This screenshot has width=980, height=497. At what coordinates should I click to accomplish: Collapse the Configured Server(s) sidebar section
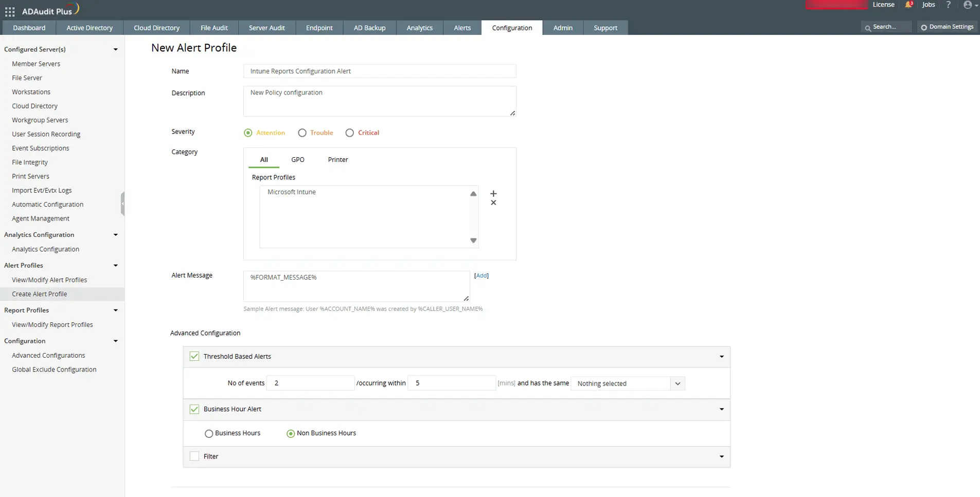(115, 49)
